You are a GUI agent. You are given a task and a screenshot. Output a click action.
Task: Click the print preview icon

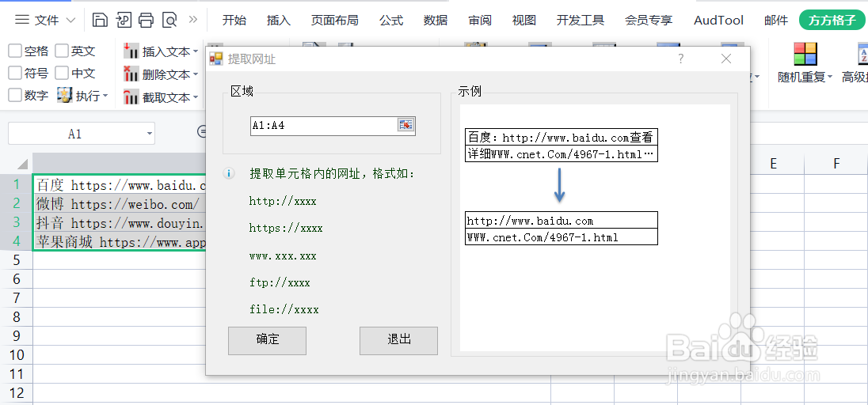pyautogui.click(x=169, y=21)
